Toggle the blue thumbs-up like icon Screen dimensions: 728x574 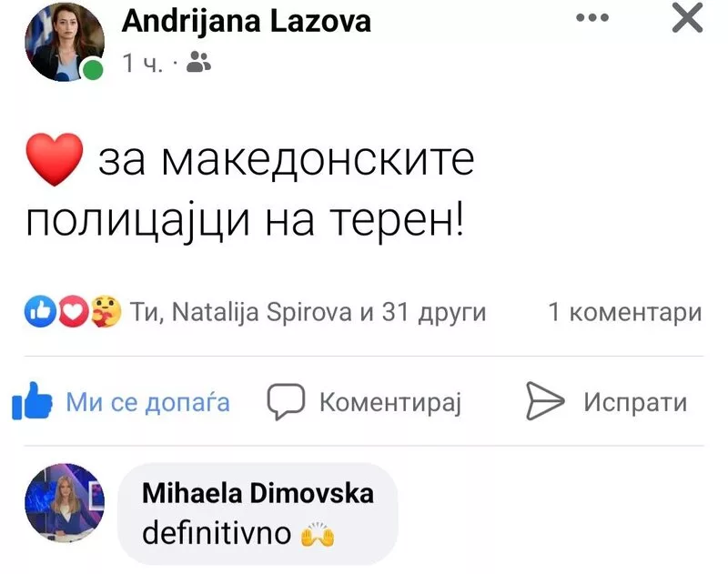[x=31, y=403]
